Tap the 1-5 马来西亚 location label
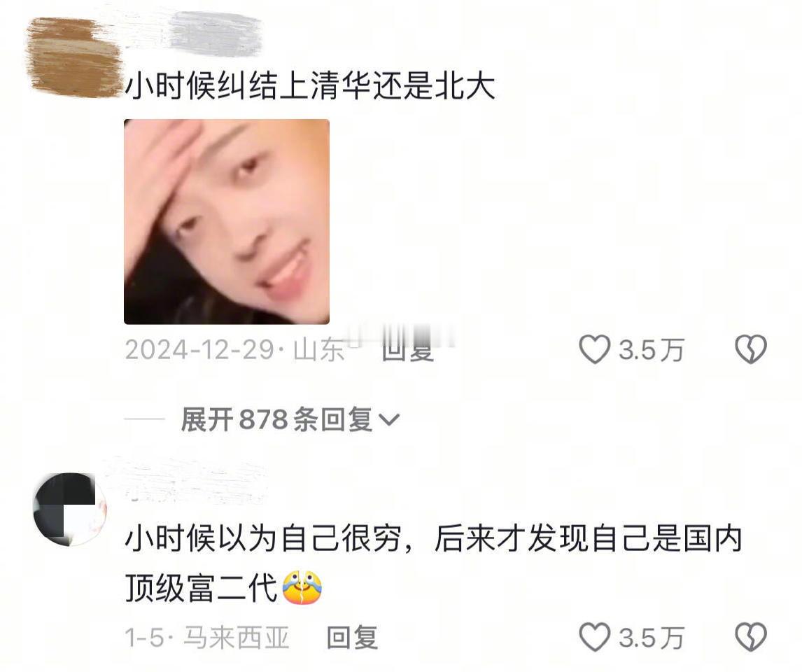Image resolution: width=802 pixels, height=672 pixels. click(207, 638)
